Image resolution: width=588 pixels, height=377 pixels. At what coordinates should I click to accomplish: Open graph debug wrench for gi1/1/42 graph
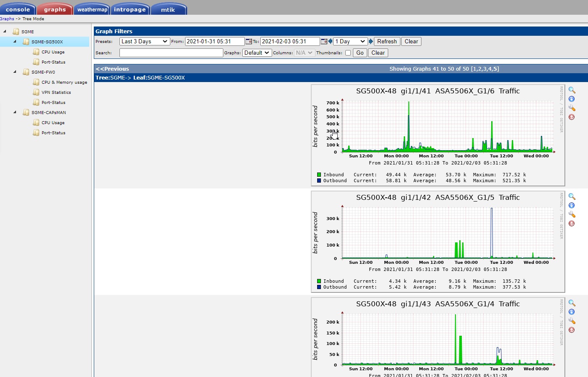(x=572, y=215)
